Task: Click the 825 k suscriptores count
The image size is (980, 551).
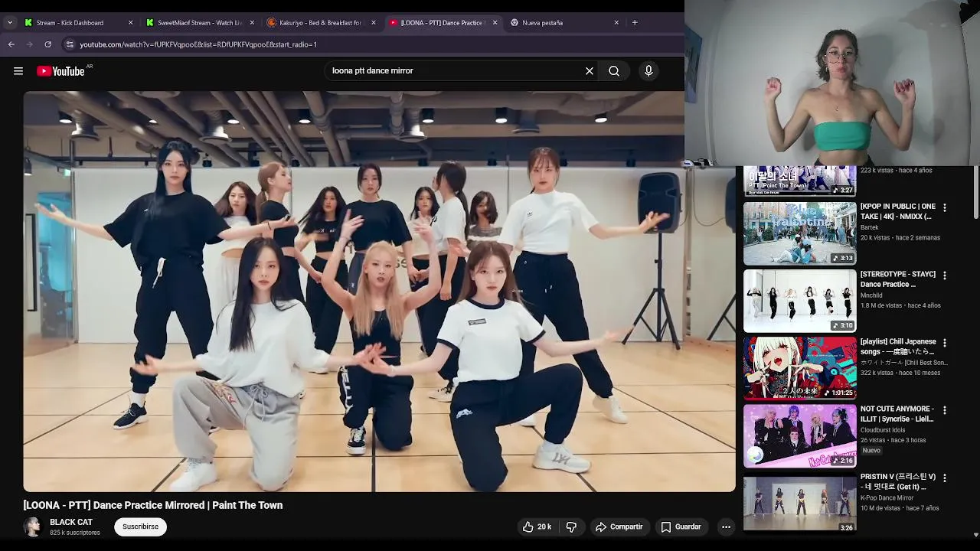Action: click(75, 533)
